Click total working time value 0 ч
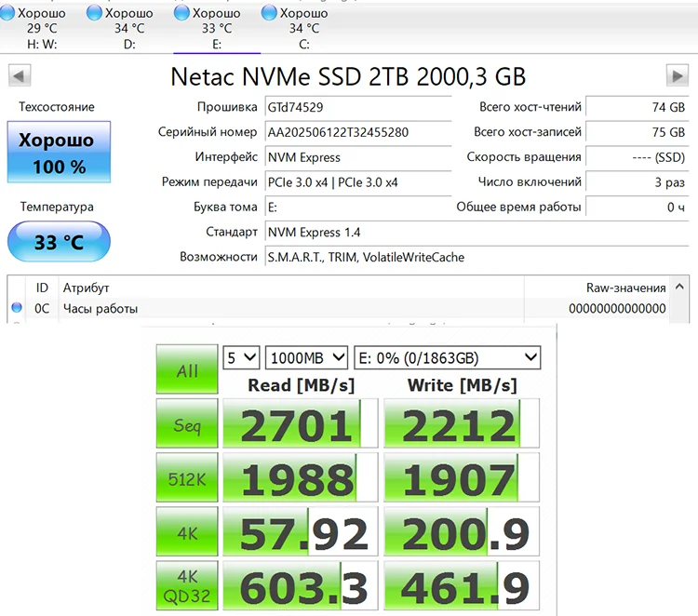698x616 pixels. pos(637,207)
